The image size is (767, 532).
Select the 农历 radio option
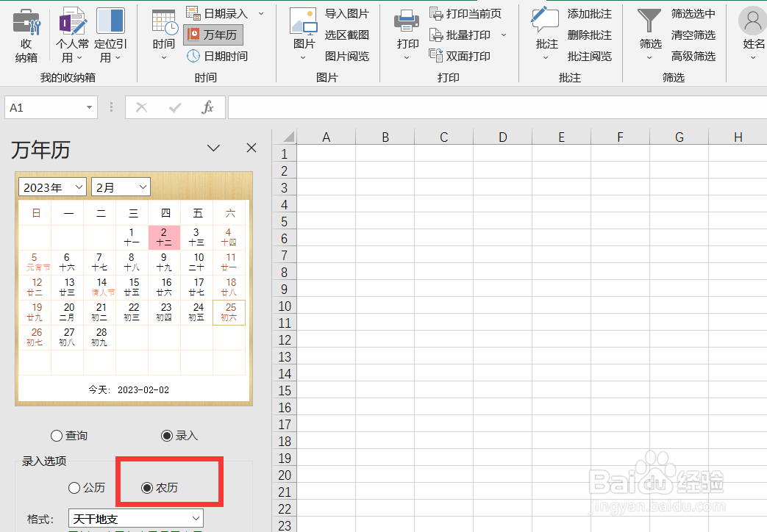click(x=147, y=487)
